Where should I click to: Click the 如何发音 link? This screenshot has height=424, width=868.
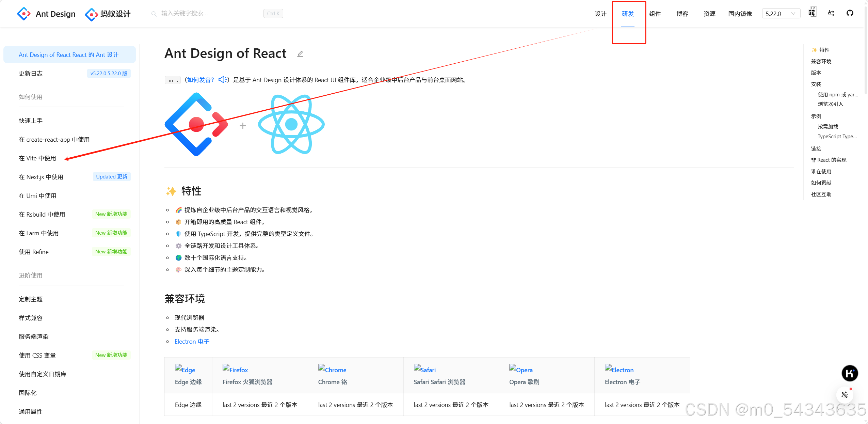(200, 80)
